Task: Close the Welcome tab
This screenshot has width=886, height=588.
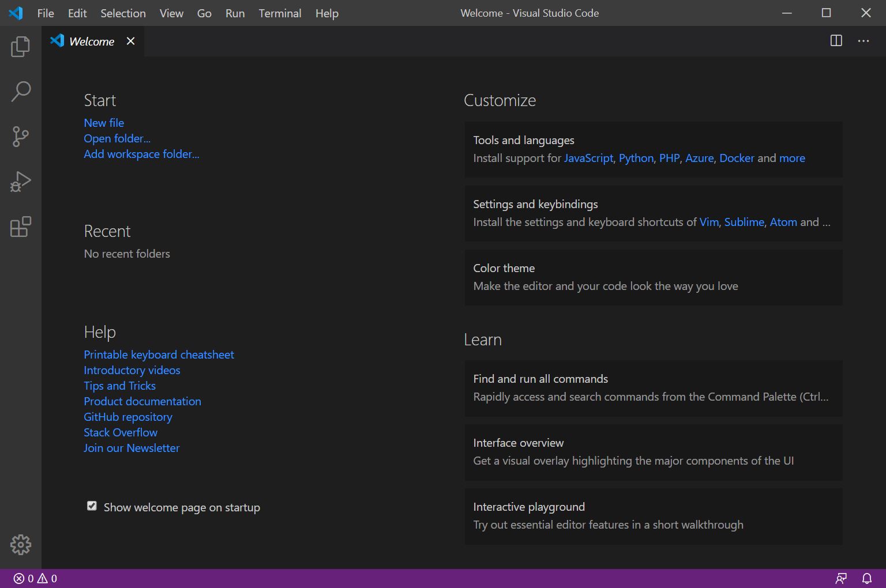Action: [x=131, y=41]
